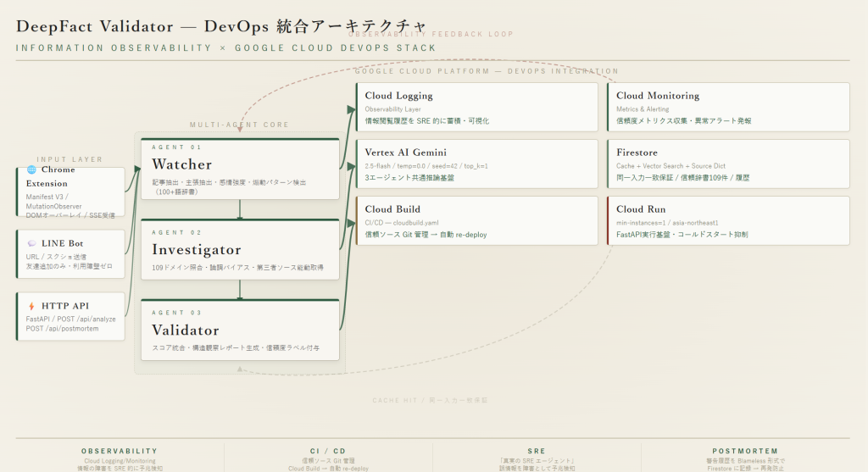
Task: Open the Watcher agent card
Action: pyautogui.click(x=240, y=169)
